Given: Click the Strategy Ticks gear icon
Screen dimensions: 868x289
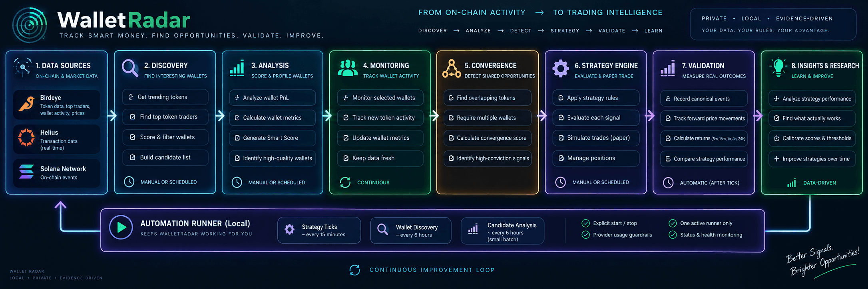Looking at the screenshot, I should click(290, 230).
